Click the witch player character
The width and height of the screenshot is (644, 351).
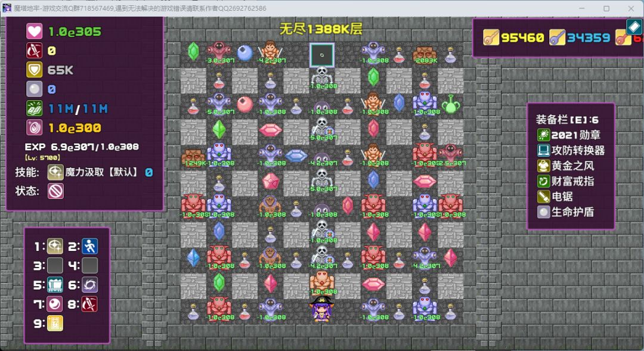coord(321,309)
